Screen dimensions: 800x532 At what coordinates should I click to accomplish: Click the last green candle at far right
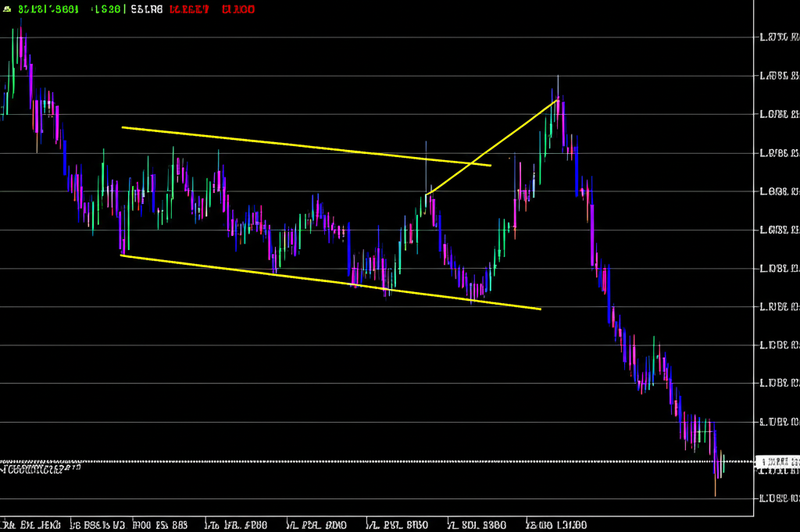pos(723,463)
